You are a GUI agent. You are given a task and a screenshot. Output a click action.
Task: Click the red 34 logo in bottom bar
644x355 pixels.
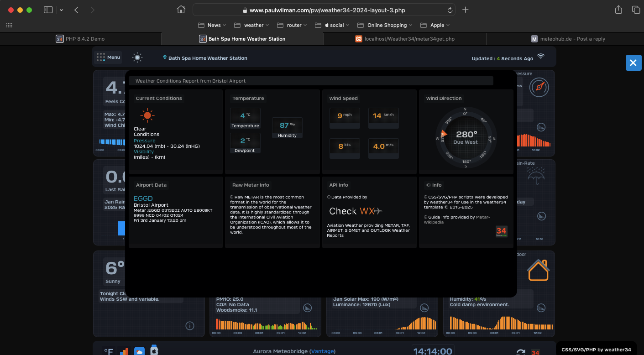(x=536, y=352)
